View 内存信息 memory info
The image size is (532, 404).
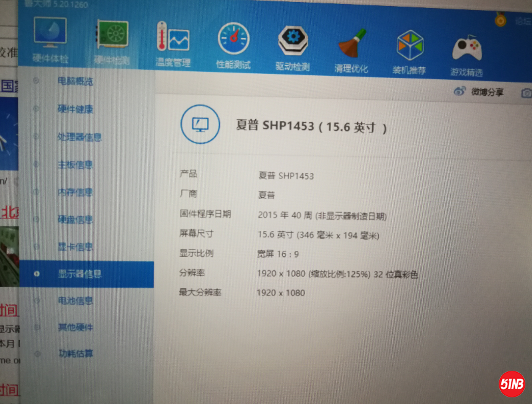pos(75,192)
